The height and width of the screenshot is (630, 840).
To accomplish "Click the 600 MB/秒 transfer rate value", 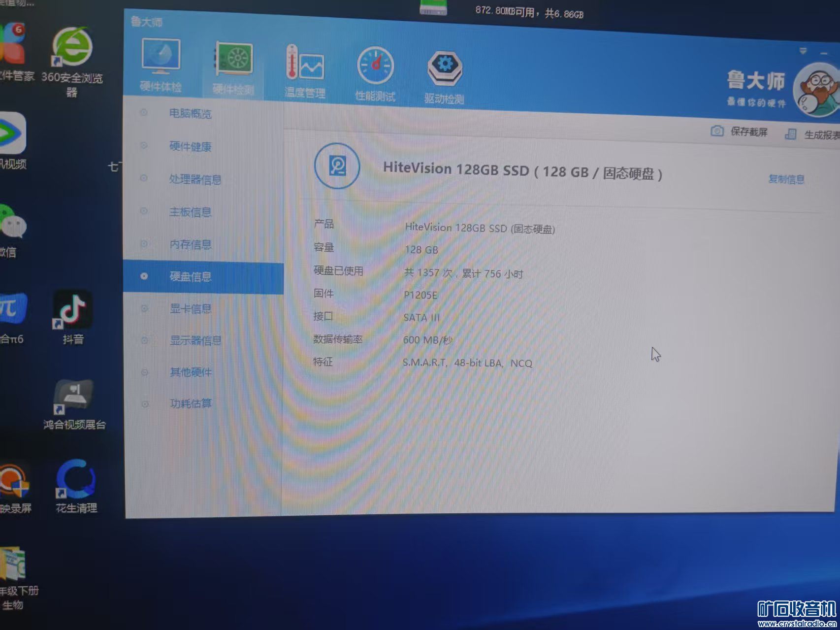I will coord(427,340).
